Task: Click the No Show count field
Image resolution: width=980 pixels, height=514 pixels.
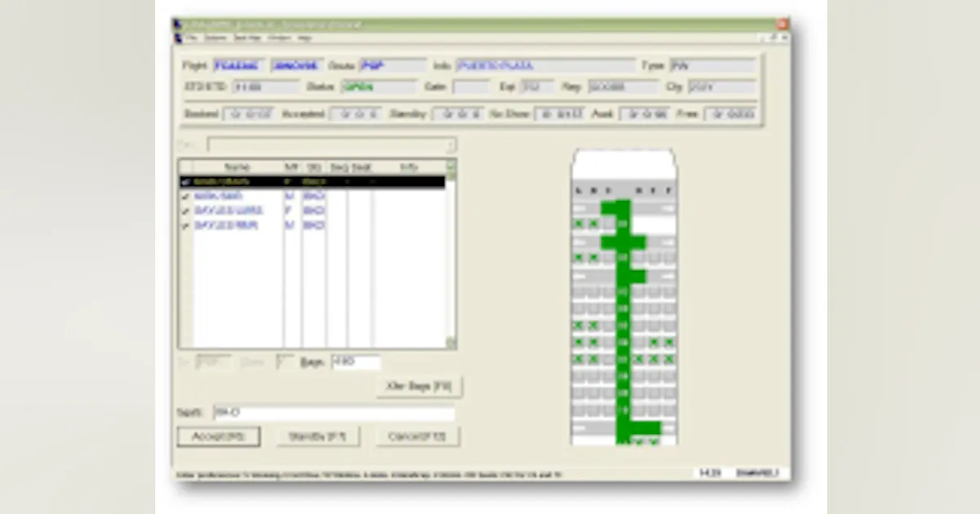Action: (x=559, y=114)
